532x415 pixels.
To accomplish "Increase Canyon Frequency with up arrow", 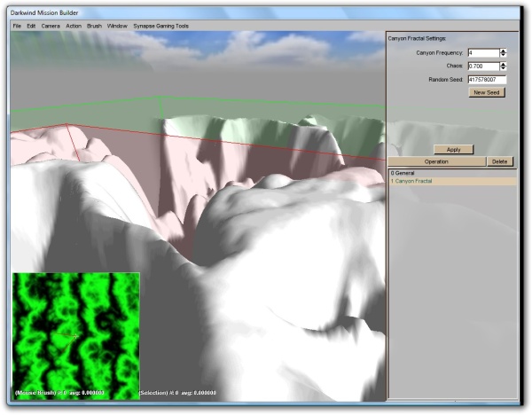I will click(x=504, y=51).
